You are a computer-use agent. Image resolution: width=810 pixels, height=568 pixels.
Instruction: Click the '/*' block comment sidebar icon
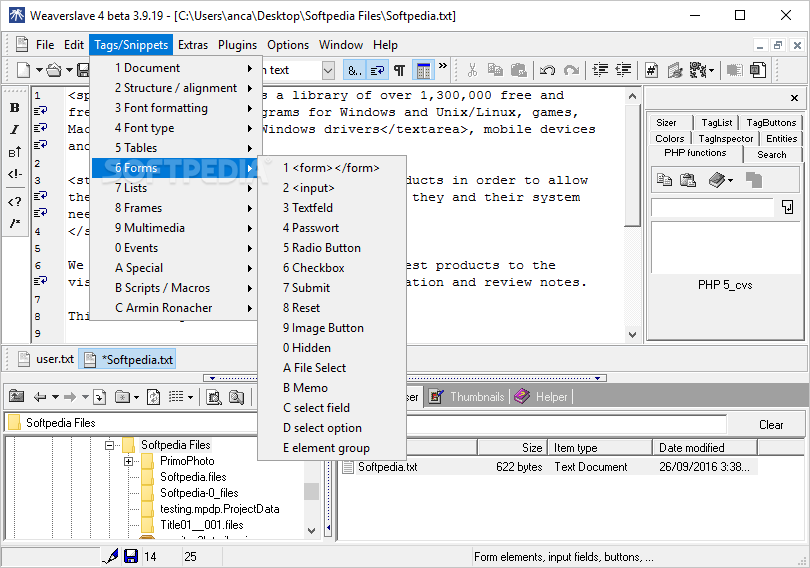(x=14, y=223)
